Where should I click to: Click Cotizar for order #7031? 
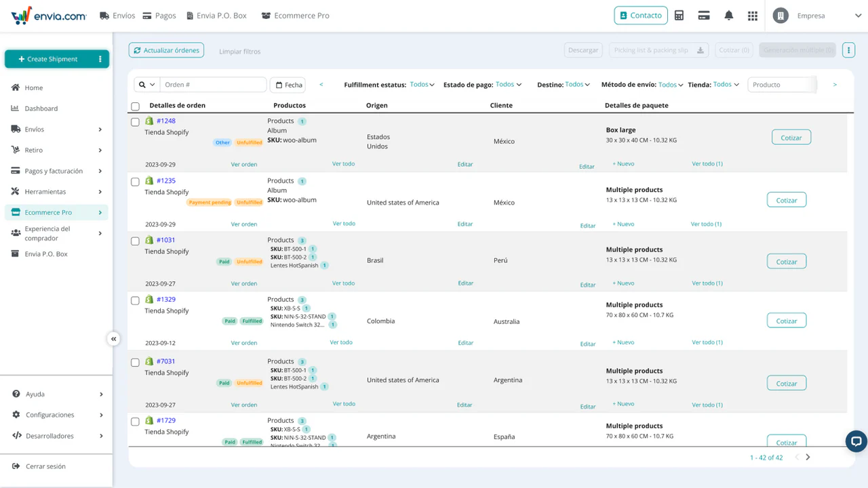(787, 384)
